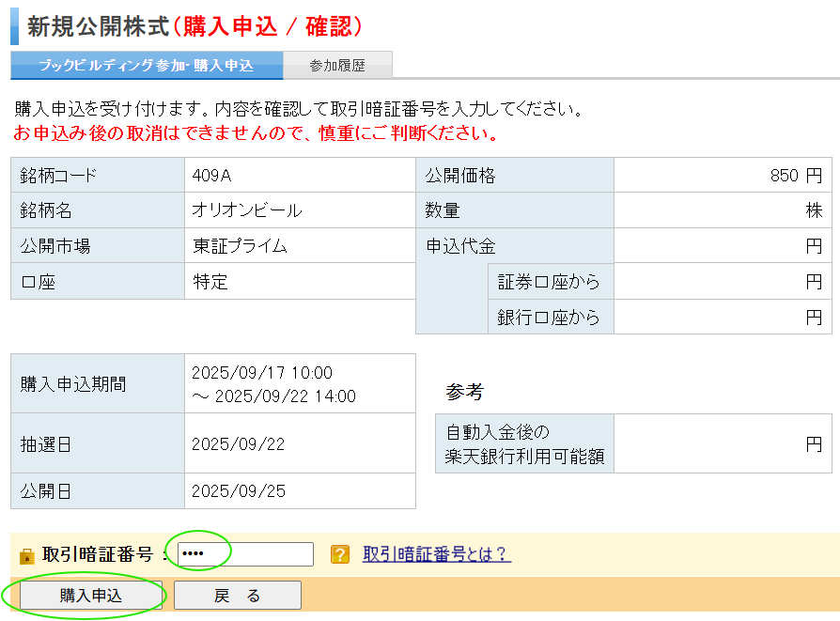The width and height of the screenshot is (840, 621).
Task: Go back with the 戻る button
Action: (237, 596)
